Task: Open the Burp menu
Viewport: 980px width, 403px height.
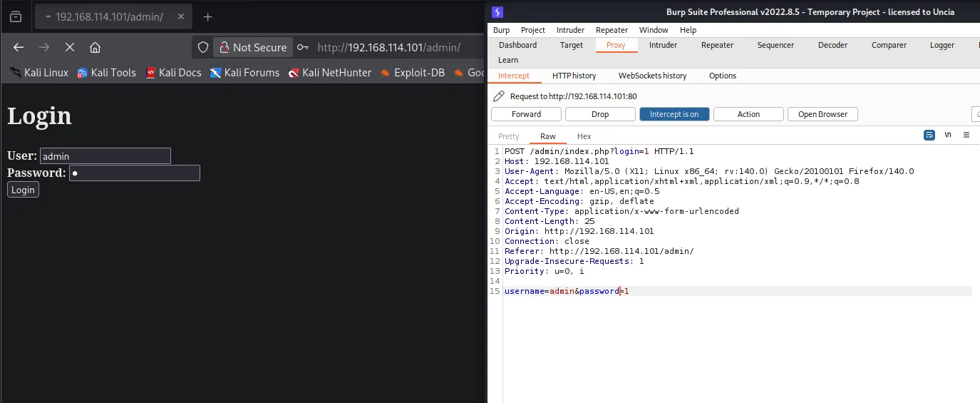Action: (502, 30)
